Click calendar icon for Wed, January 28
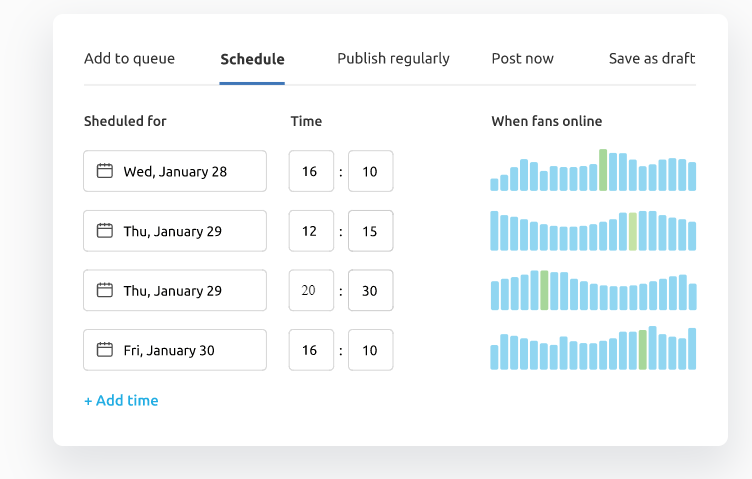 104,171
